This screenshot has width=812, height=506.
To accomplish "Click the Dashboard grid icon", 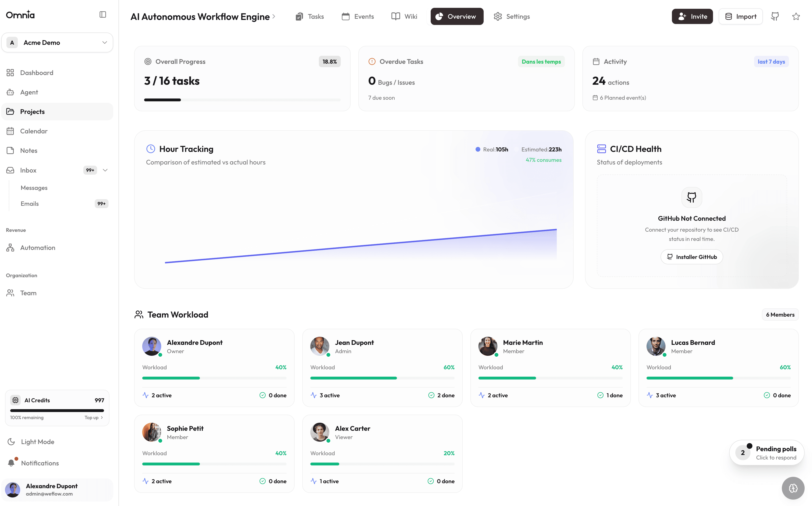I will [10, 73].
